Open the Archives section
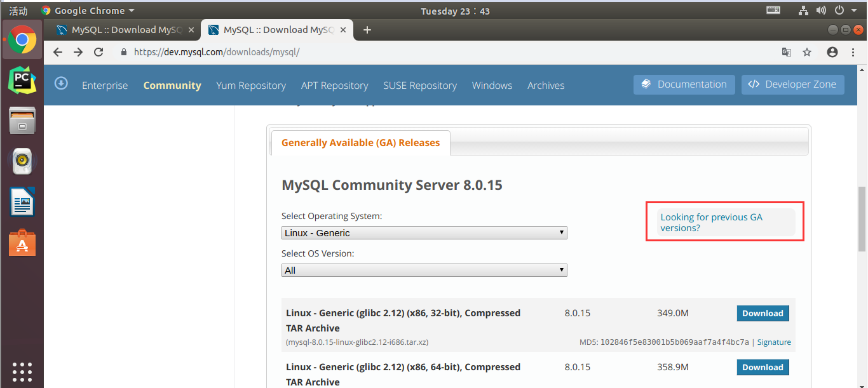Screen dimensions: 868x388 546,86
